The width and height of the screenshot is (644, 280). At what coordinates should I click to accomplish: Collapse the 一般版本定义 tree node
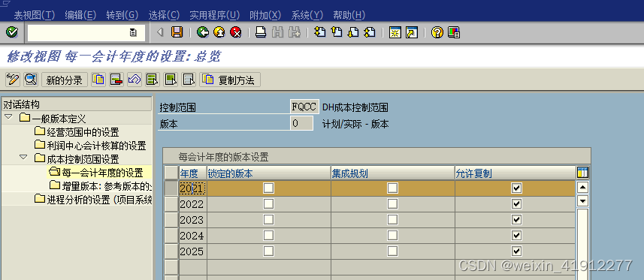tap(8, 117)
